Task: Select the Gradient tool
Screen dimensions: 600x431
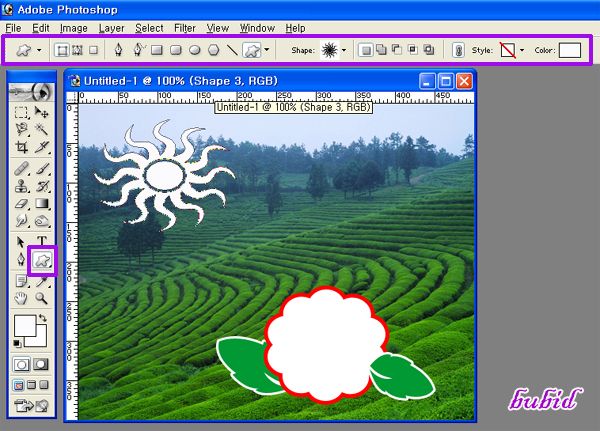Action: [41, 203]
